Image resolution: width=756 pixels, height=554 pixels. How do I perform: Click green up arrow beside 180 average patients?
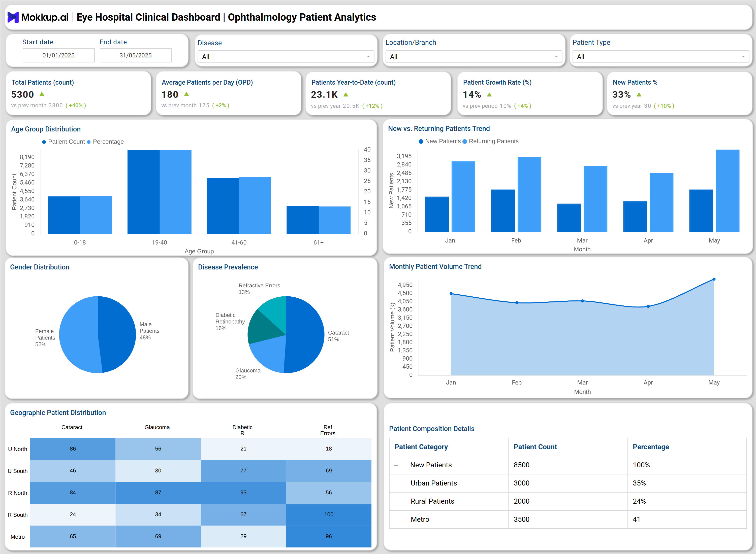click(186, 94)
